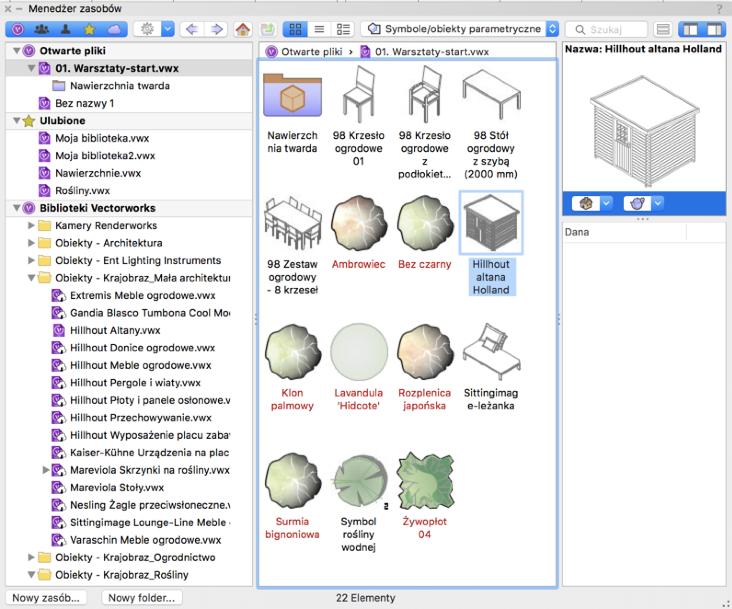Click the Nowy zasób... button
The height and width of the screenshot is (609, 732).
click(x=46, y=598)
